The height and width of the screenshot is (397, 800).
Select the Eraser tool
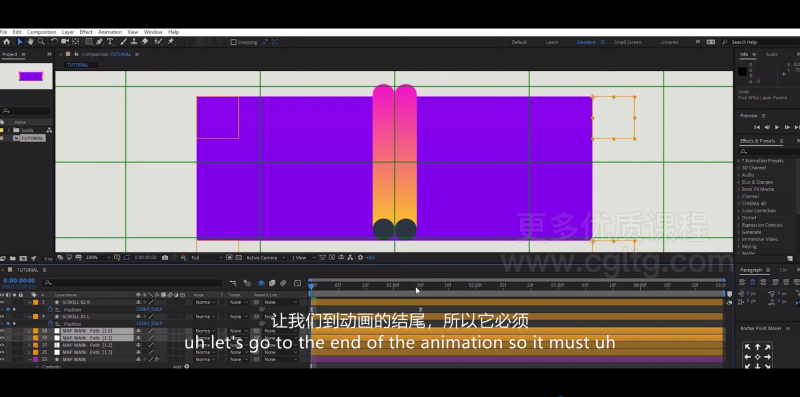click(x=144, y=42)
